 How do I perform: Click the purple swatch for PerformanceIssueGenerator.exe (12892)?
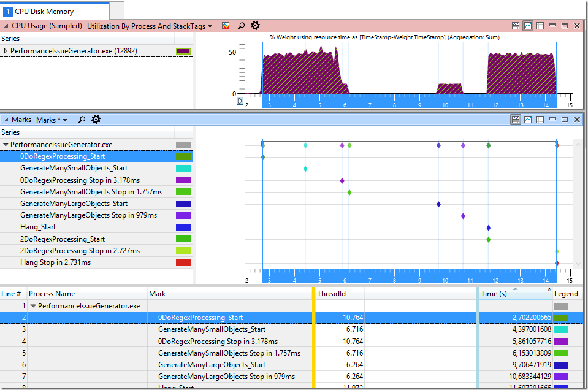183,51
